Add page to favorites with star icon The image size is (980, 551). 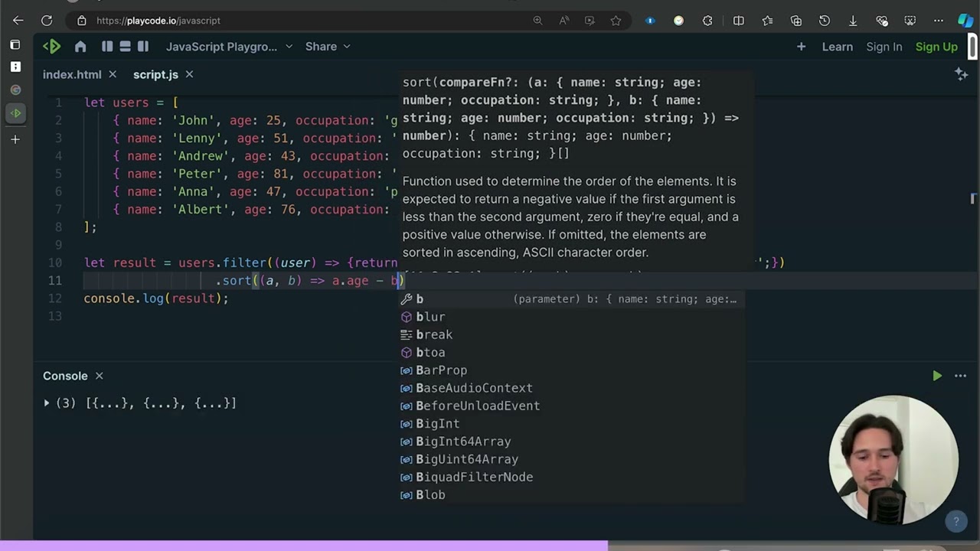(x=616, y=21)
